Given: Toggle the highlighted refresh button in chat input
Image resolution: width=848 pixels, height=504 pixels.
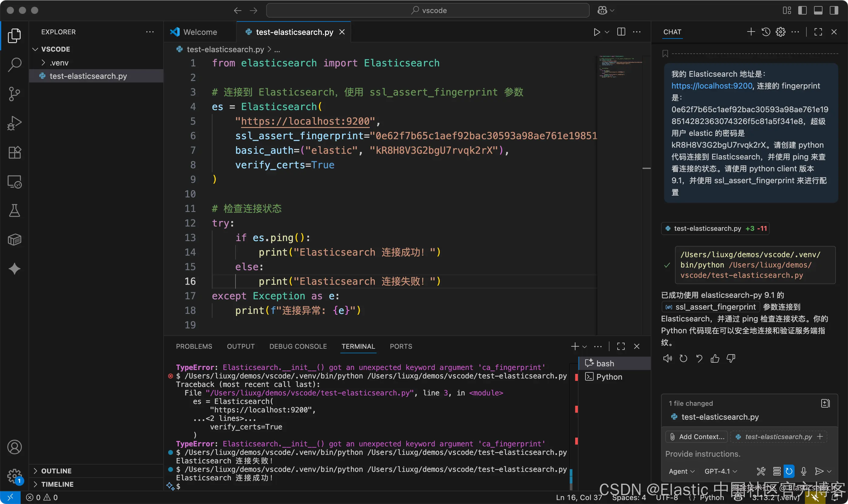Looking at the screenshot, I should click(789, 471).
